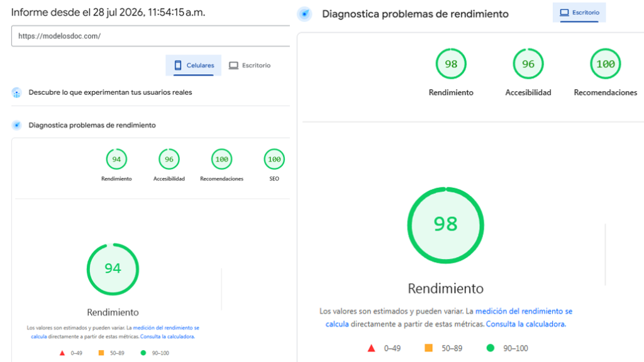Click the right panel 'Diagnostica problemas de rendimiento' title
Viewport: 644px width, 362px height.
(415, 14)
